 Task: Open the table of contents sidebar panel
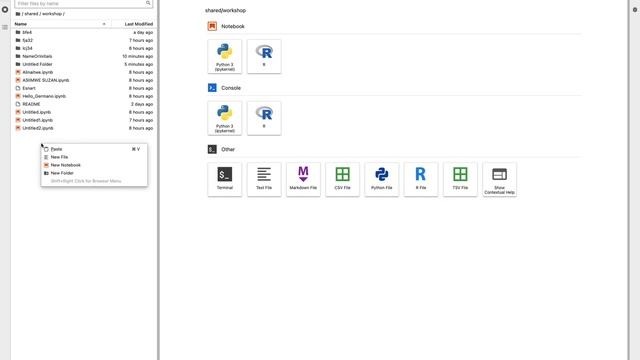(5, 27)
